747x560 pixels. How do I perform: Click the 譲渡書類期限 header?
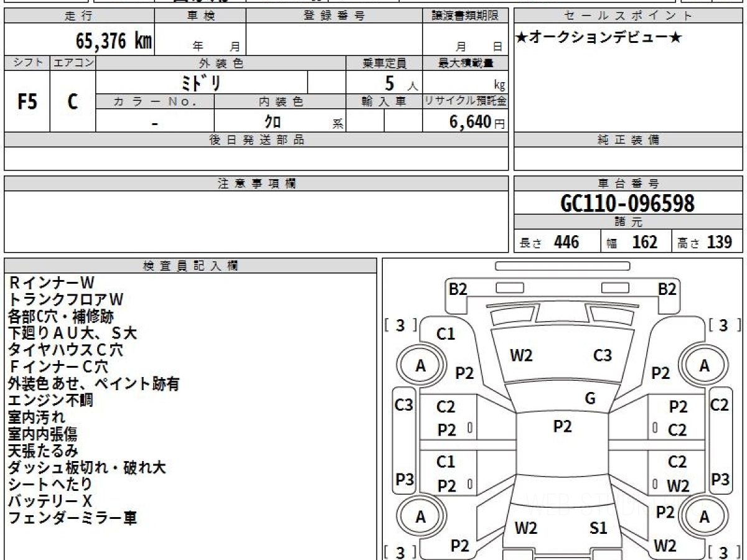click(465, 16)
